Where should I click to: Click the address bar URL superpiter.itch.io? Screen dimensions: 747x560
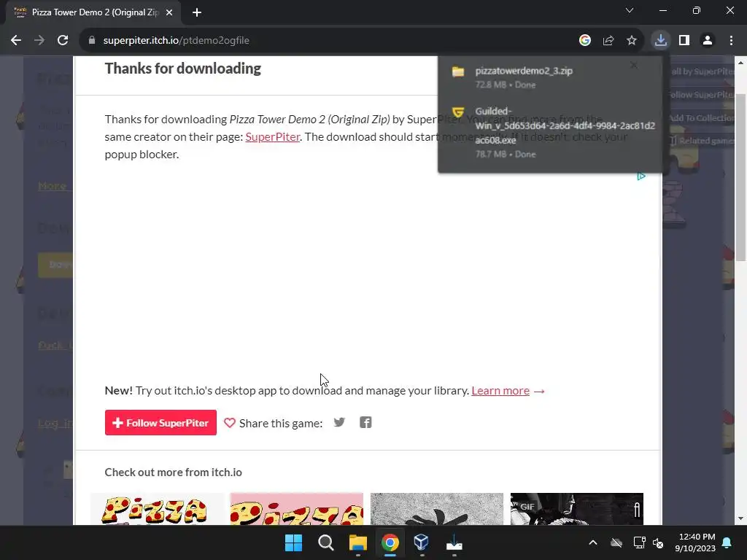click(177, 41)
